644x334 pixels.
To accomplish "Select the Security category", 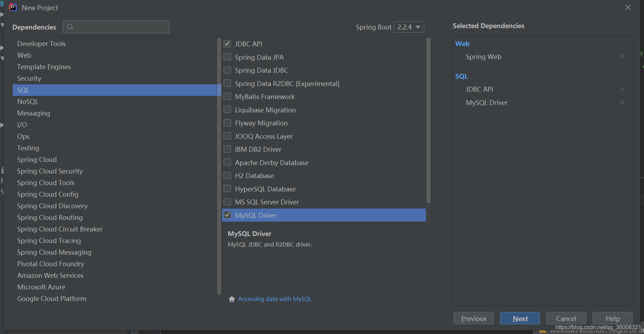I will click(x=115, y=78).
